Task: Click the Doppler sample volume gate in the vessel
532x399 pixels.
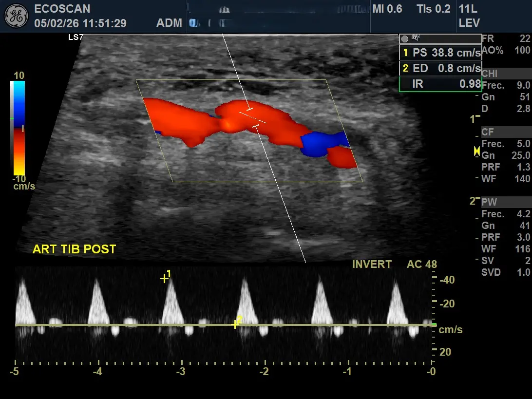Action: (x=253, y=117)
